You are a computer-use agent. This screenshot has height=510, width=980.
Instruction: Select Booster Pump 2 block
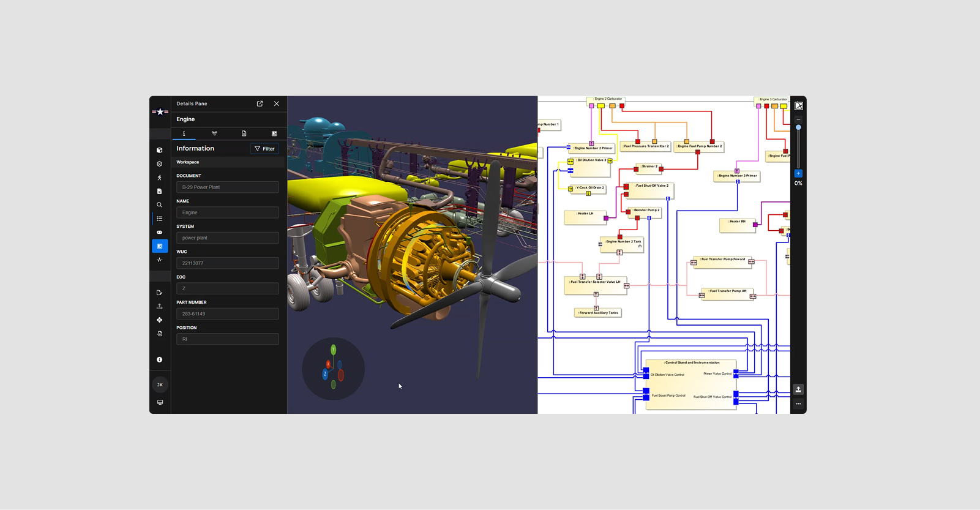(646, 212)
